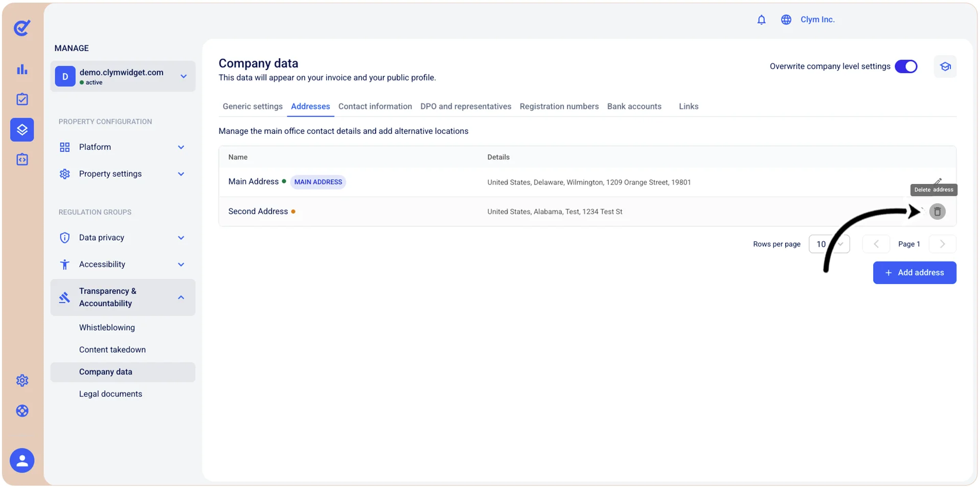The width and height of the screenshot is (980, 488).
Task: Switch to the Generic settings tab
Action: [x=253, y=106]
